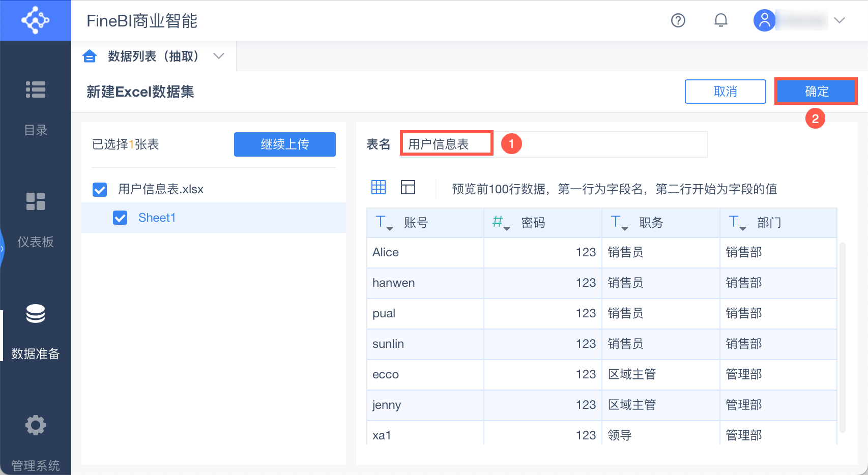The height and width of the screenshot is (475, 868).
Task: Switch to grid table preview view
Action: [379, 187]
